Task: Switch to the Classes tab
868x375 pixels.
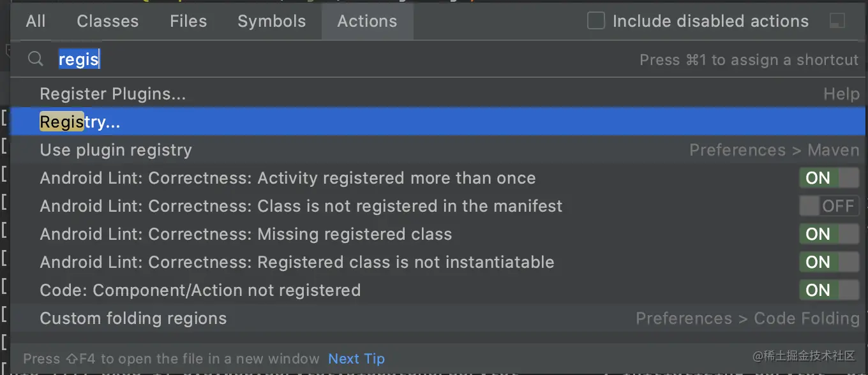Action: point(107,21)
